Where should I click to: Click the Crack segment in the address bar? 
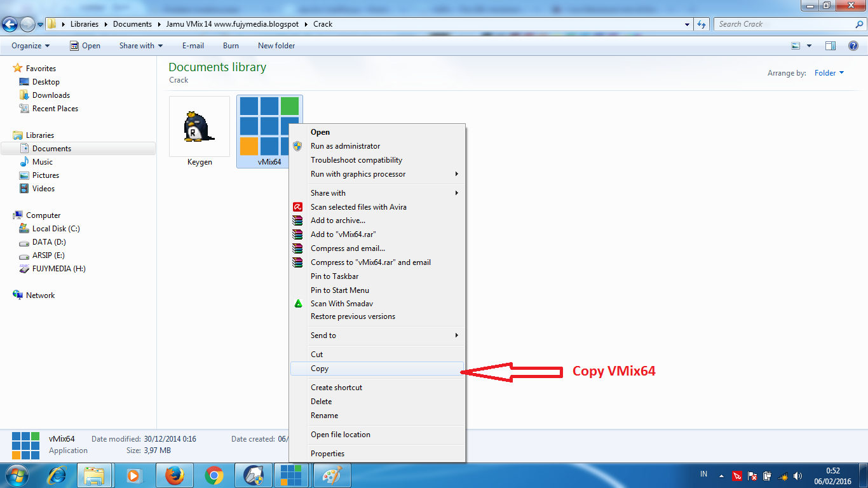(323, 24)
